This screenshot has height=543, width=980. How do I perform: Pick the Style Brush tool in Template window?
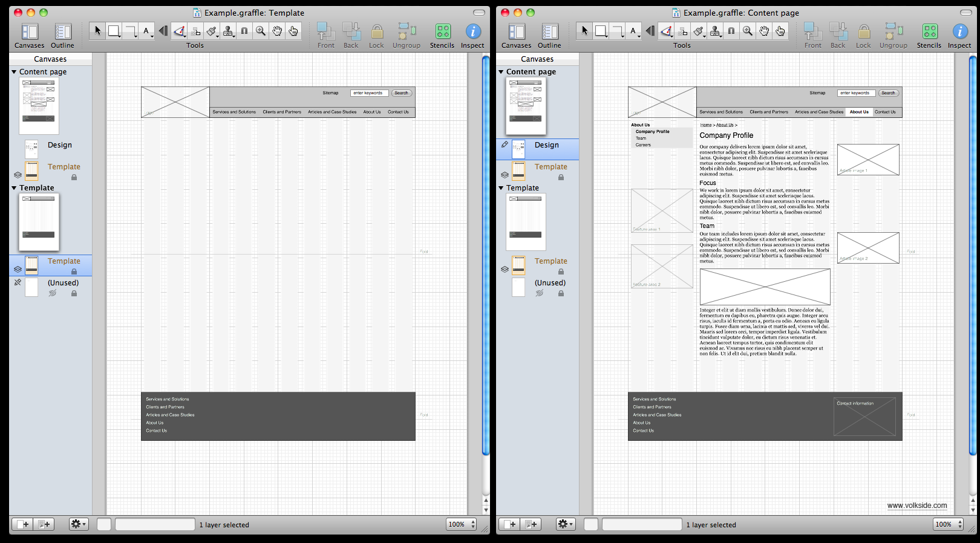pos(212,31)
